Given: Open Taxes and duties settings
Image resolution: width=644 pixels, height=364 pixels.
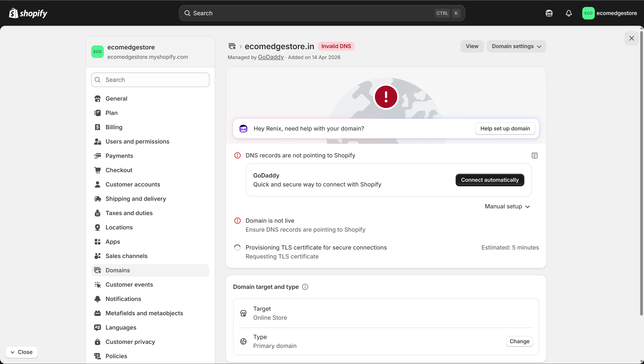Looking at the screenshot, I should (x=150, y=213).
